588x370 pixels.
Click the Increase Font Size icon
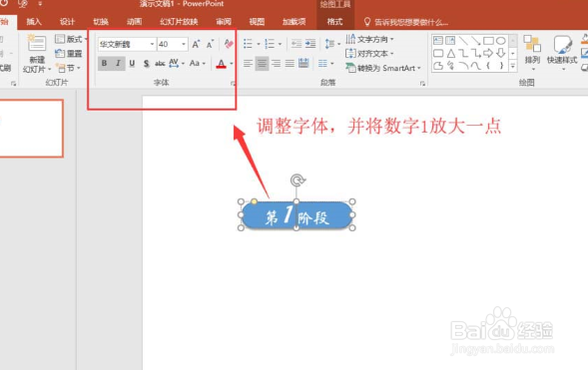[196, 44]
